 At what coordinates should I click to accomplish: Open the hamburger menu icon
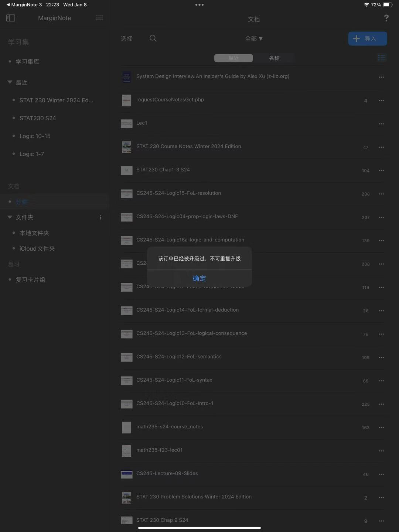99,18
